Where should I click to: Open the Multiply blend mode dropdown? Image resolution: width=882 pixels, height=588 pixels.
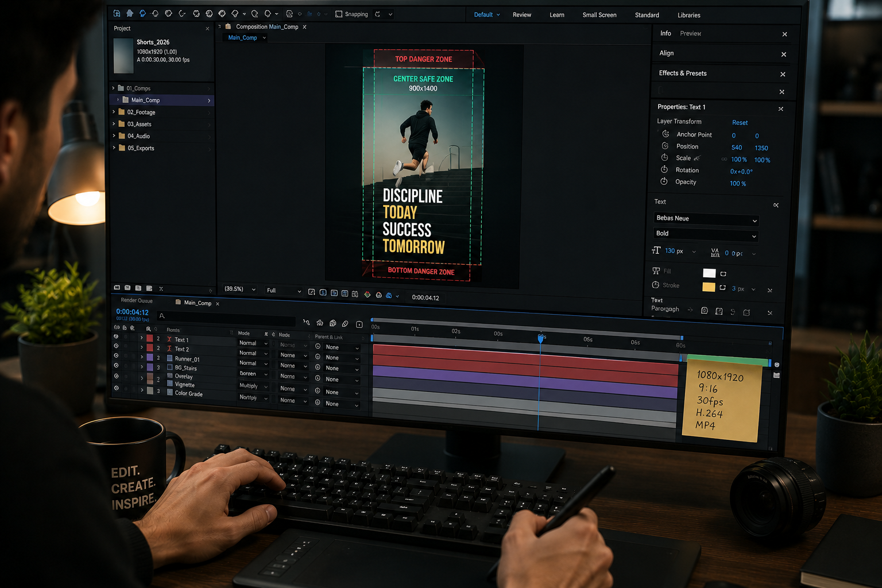pos(253,386)
